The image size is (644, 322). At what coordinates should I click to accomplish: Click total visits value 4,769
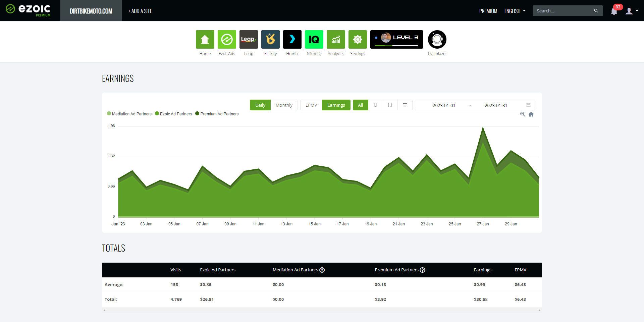[176, 299]
